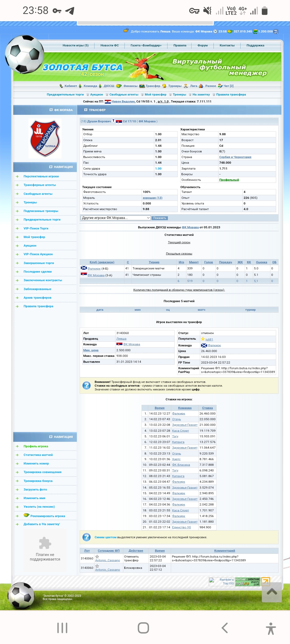Image resolution: width=290 pixels, height=644 pixels.
Task: Click the exit icon next to 1.200.000
Action: (x=276, y=32)
